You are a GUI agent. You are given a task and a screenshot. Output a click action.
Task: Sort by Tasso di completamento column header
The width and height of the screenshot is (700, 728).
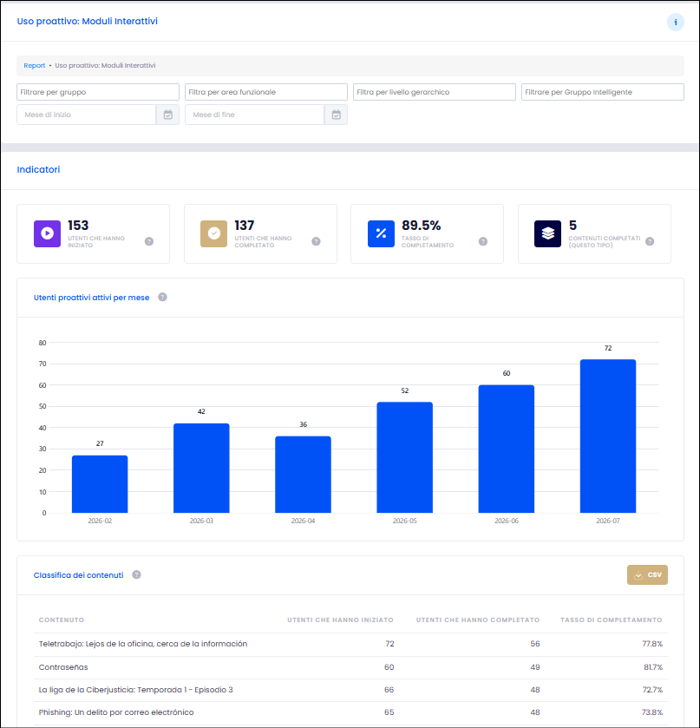(611, 620)
